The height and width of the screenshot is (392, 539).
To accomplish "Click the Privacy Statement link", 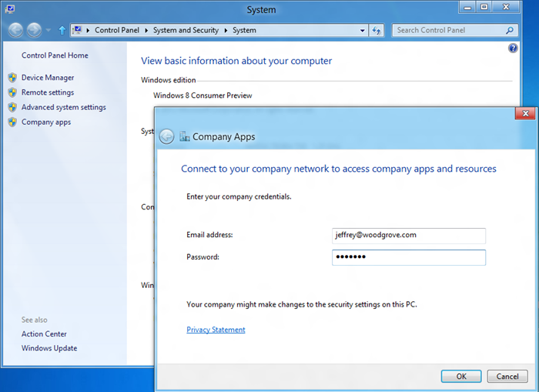I will coord(216,330).
